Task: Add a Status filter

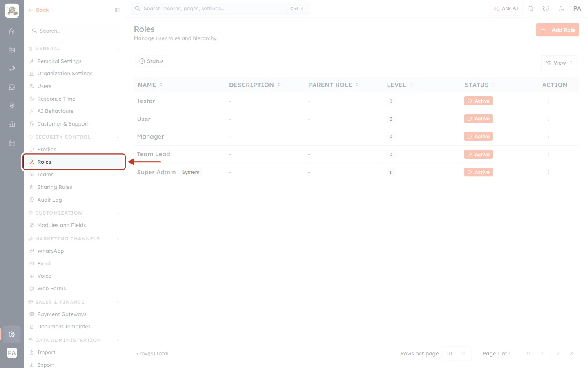Action: tap(151, 61)
